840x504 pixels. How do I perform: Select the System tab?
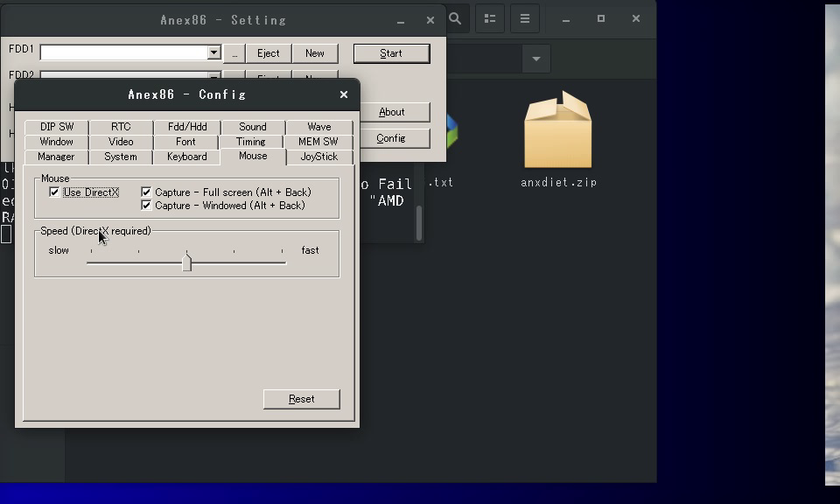click(x=121, y=157)
